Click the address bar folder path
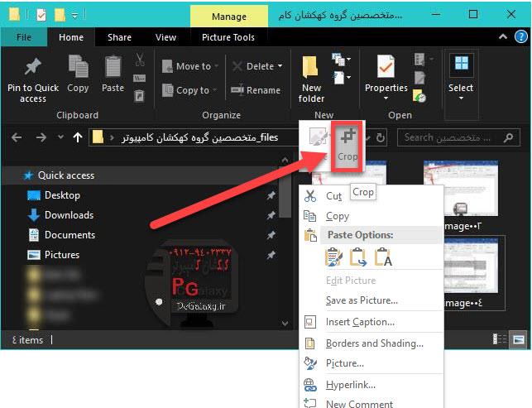The width and height of the screenshot is (532, 408). 199,137
